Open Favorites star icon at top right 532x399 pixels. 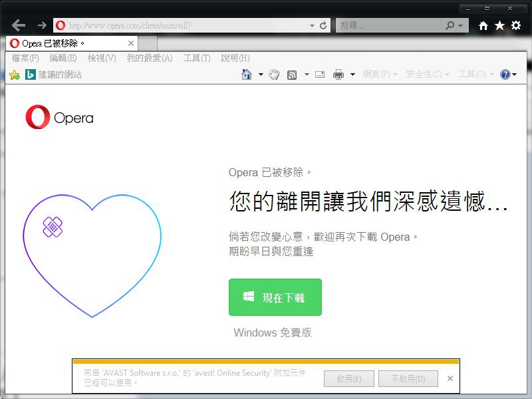click(499, 25)
